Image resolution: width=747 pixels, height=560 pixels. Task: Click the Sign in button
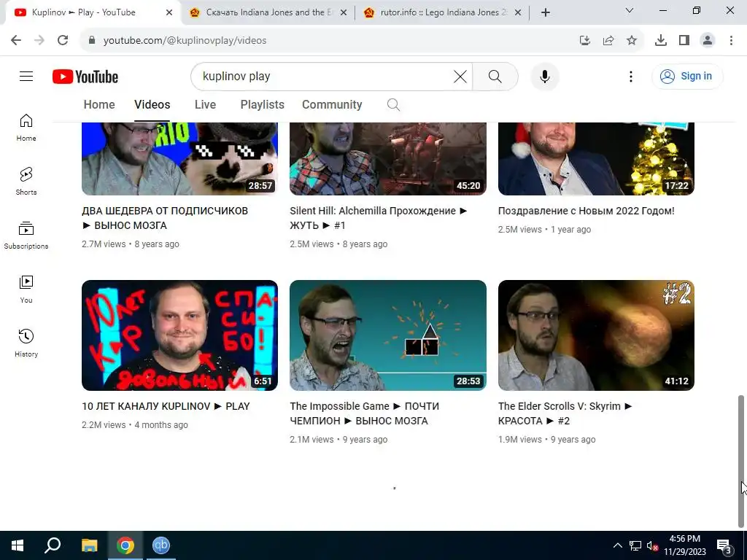(687, 76)
